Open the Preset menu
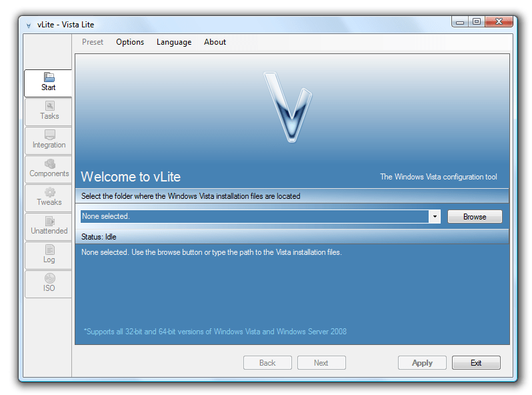532x395 pixels. tap(93, 42)
